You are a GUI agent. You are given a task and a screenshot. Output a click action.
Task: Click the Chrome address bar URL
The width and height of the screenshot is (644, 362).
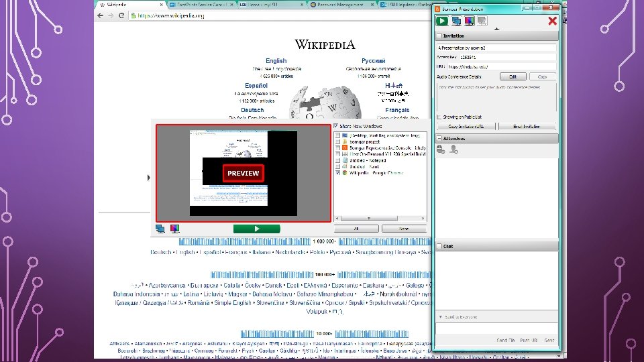click(171, 15)
